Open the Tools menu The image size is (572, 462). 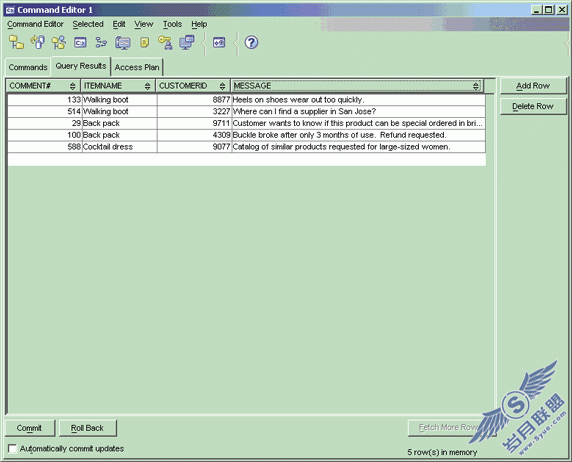(x=172, y=24)
